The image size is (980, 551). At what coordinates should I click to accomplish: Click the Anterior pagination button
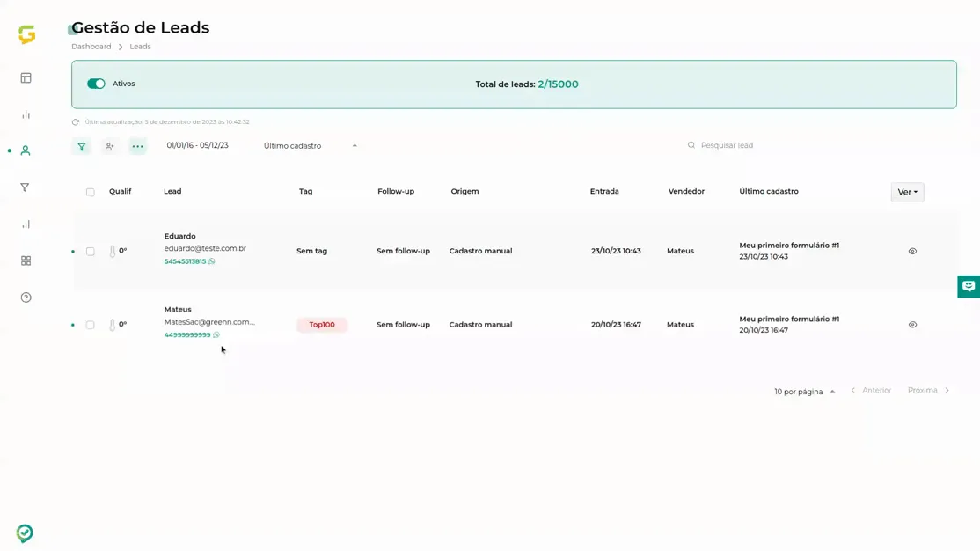coord(871,390)
